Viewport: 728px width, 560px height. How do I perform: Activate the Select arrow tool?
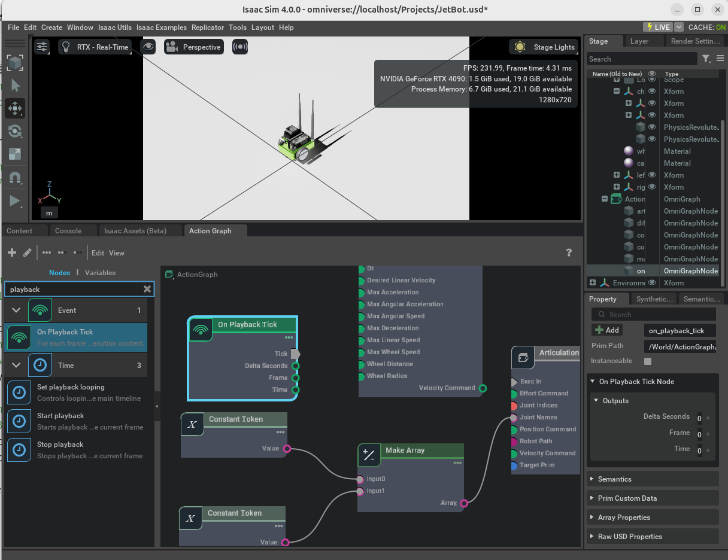click(15, 86)
